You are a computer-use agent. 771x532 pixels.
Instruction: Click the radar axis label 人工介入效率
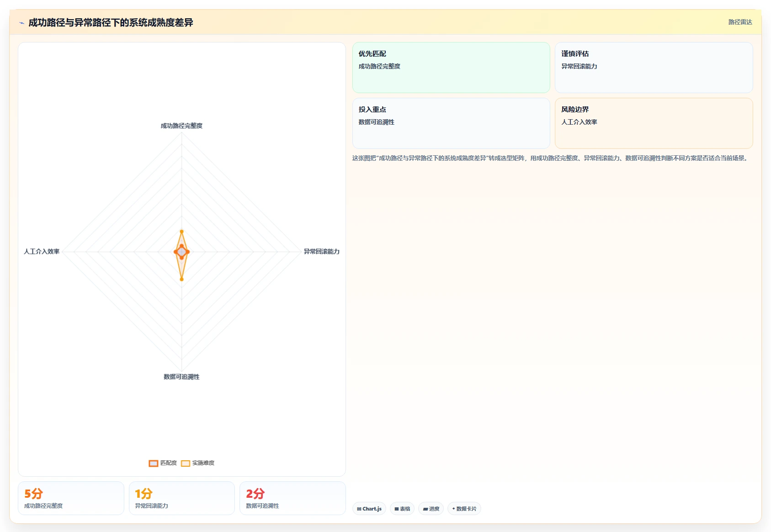coord(42,252)
